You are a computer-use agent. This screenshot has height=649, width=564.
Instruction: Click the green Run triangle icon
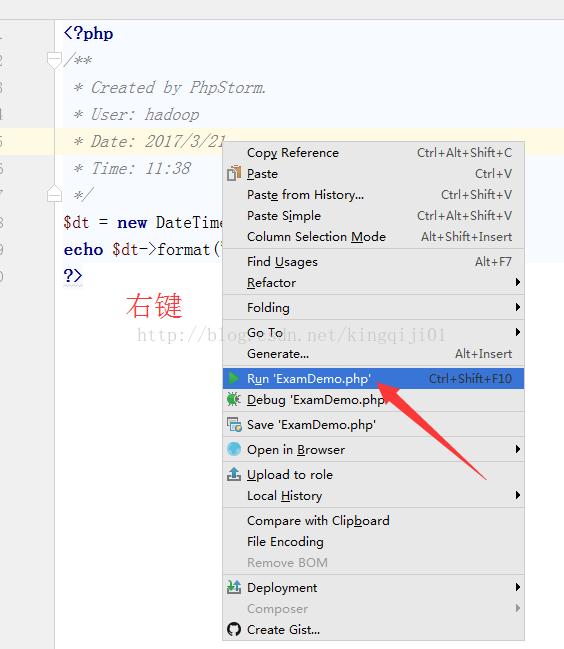[x=234, y=378]
